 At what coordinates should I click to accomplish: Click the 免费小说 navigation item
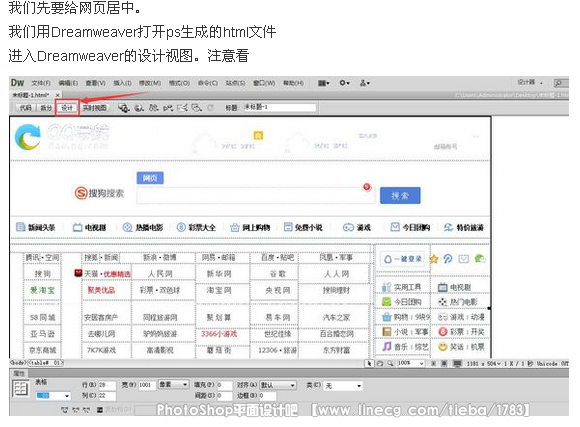click(303, 227)
